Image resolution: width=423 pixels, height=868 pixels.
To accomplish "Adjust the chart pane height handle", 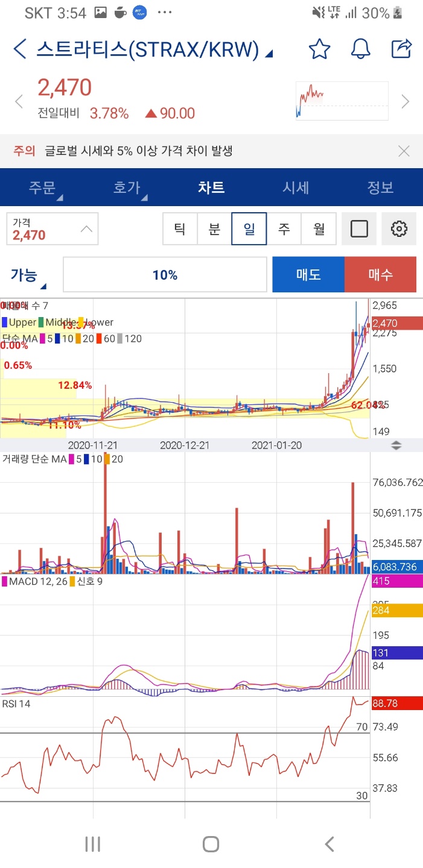I will pos(396,445).
